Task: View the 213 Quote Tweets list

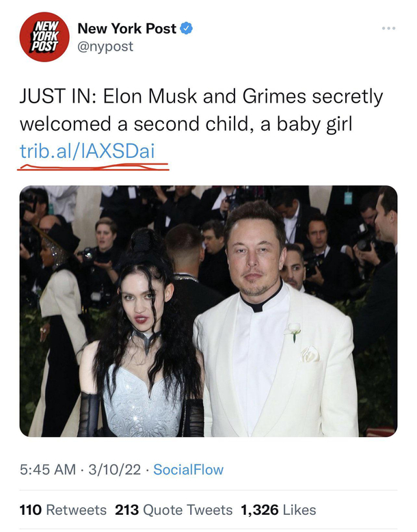Action: pyautogui.click(x=174, y=510)
